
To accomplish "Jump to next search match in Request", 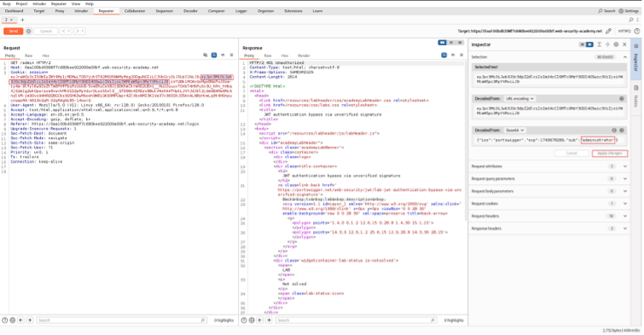I will point(29,321).
